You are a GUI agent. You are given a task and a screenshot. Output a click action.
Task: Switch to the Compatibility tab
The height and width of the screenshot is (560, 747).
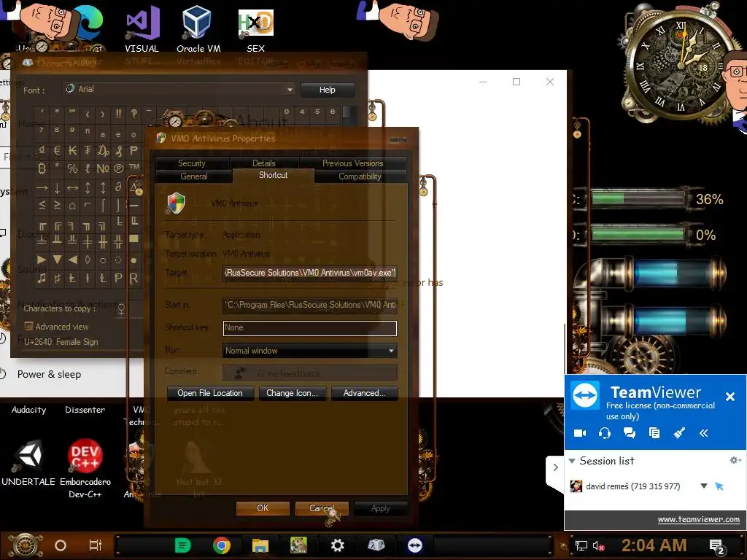[x=360, y=176]
